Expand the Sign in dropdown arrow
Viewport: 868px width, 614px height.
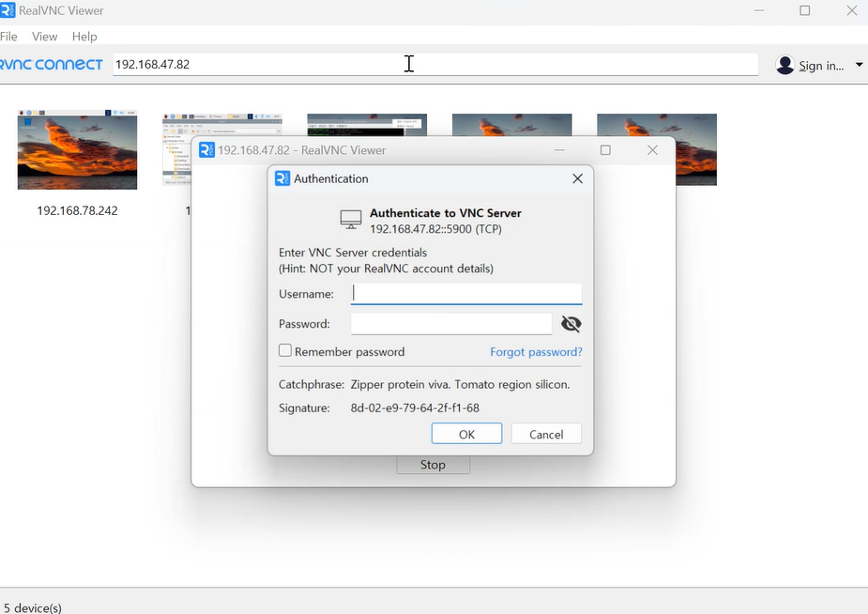(x=860, y=65)
